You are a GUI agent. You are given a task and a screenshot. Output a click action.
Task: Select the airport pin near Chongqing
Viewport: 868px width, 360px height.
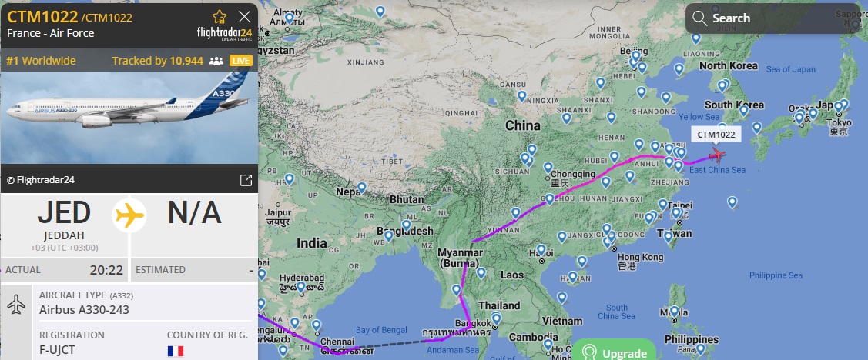pyautogui.click(x=548, y=168)
